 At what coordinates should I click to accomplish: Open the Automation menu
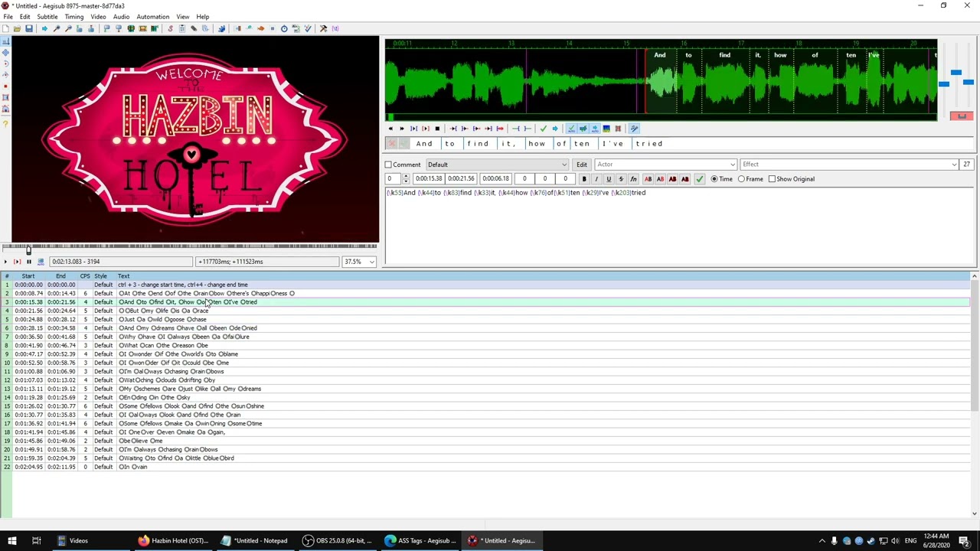pos(153,17)
